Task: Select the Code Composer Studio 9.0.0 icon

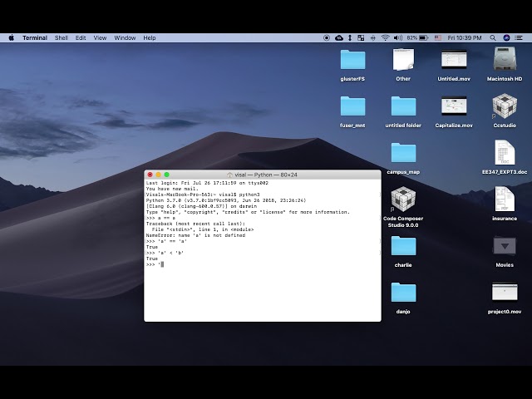Action: pyautogui.click(x=403, y=199)
